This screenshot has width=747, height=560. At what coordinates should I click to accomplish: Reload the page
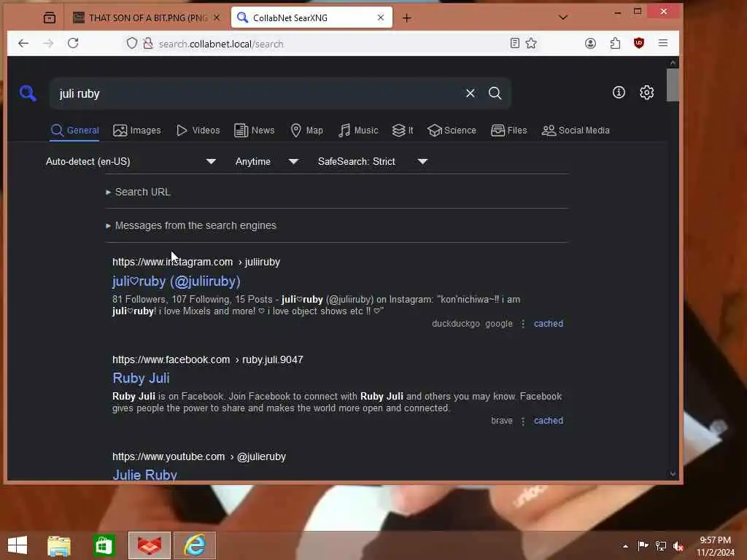coord(73,43)
